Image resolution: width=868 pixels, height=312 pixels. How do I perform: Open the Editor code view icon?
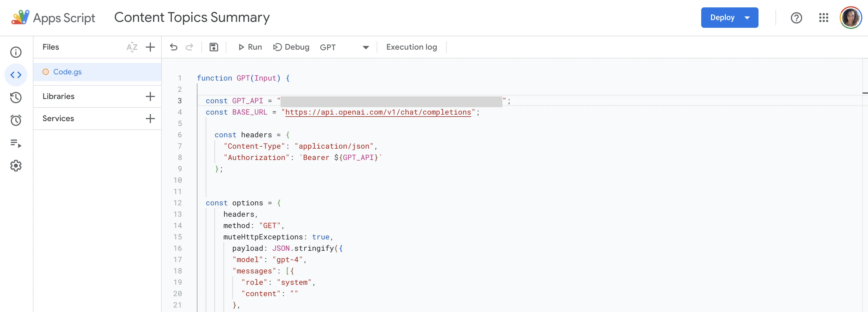(16, 75)
